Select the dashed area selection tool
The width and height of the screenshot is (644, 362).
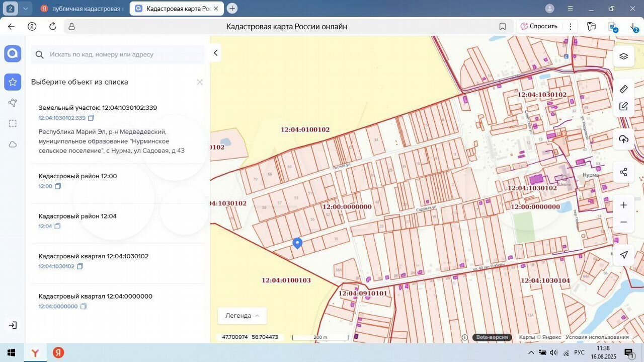pyautogui.click(x=13, y=124)
